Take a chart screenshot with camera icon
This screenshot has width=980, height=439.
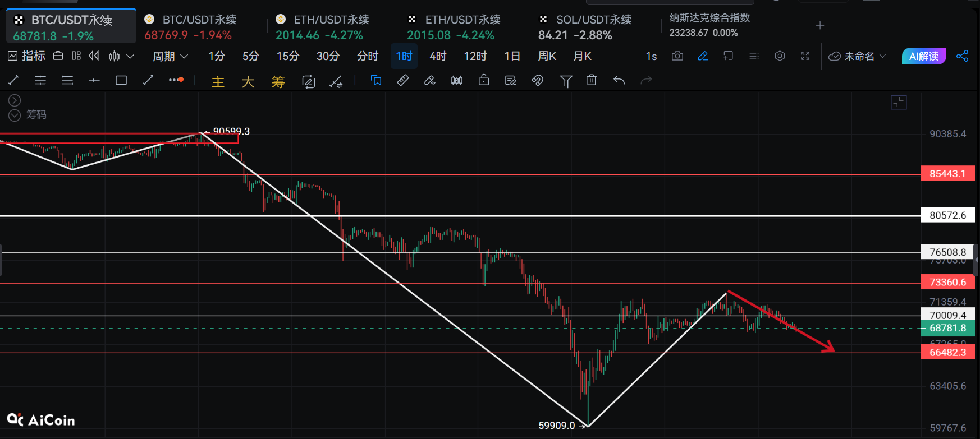[x=677, y=56]
